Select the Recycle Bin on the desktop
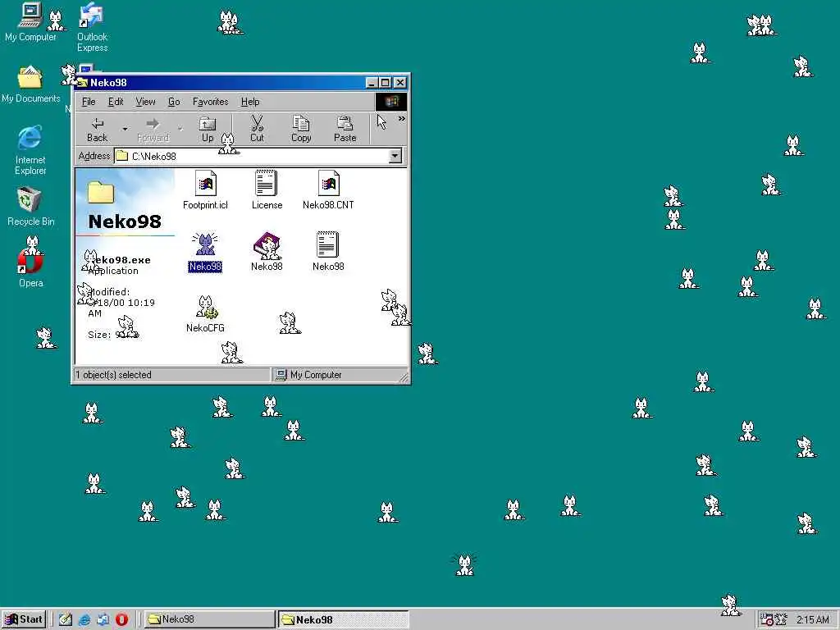840x630 pixels. click(30, 206)
